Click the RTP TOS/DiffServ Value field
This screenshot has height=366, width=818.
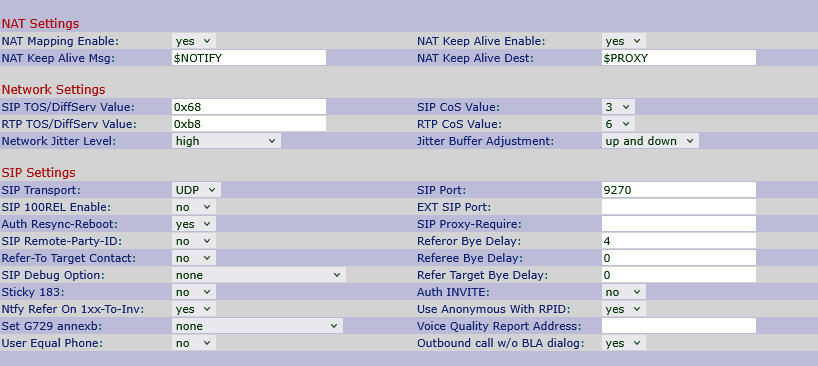249,124
